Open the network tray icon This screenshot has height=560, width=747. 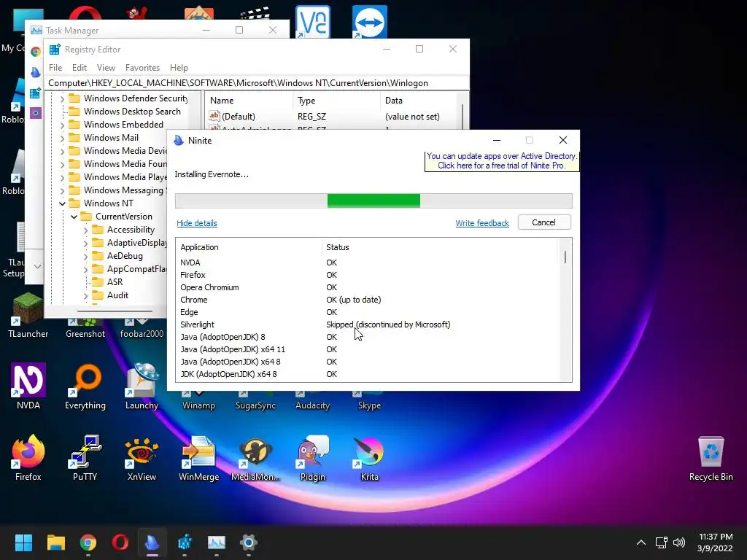pyautogui.click(x=661, y=542)
